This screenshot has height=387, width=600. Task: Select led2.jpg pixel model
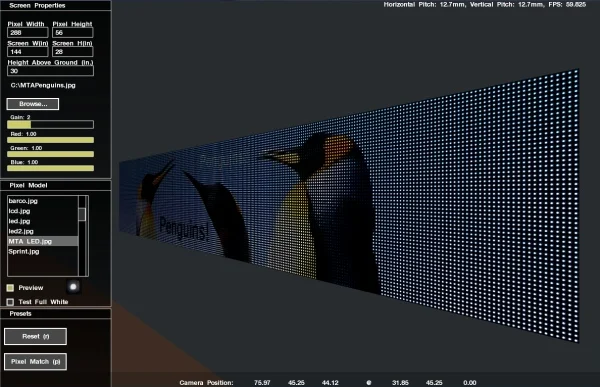[x=42, y=231]
